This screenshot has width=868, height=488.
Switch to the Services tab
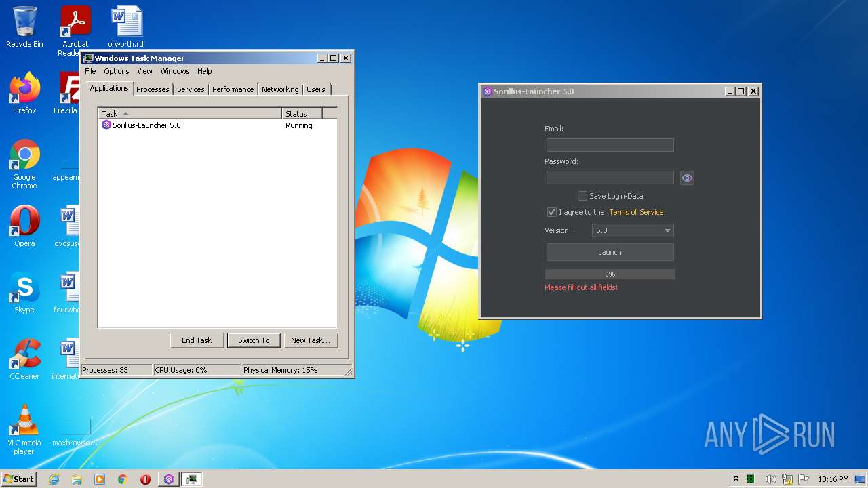191,89
